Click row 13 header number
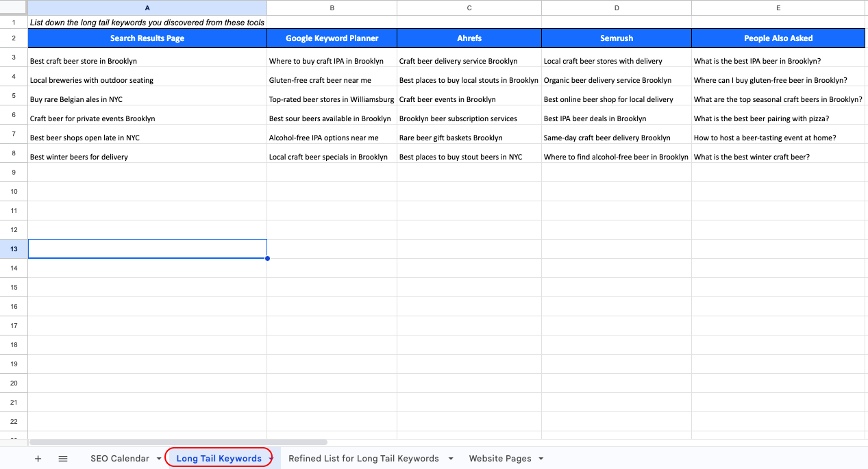The image size is (868, 469). tap(14, 249)
